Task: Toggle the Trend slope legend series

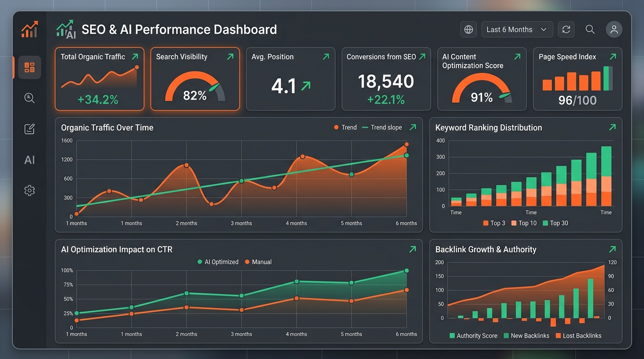Action: coord(382,127)
